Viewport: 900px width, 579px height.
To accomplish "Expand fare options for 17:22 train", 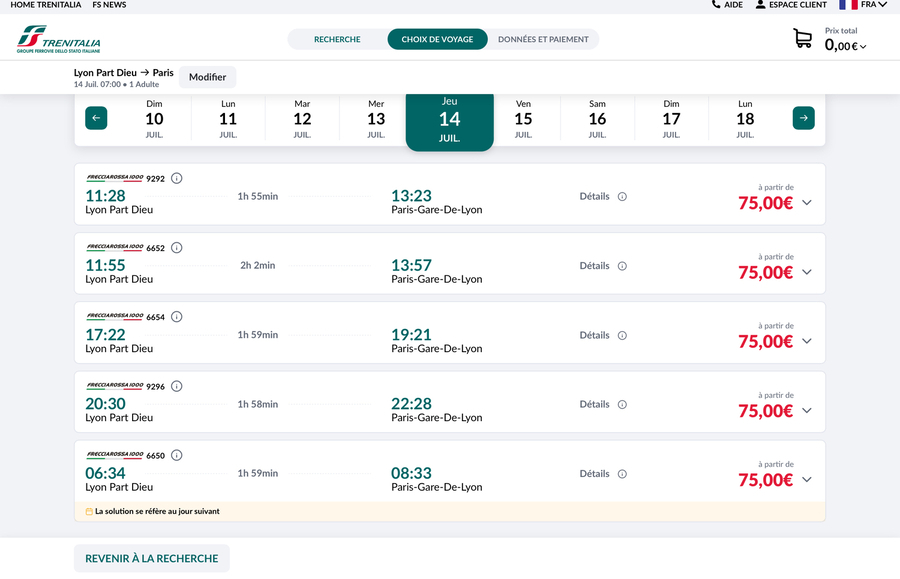I will (x=807, y=341).
